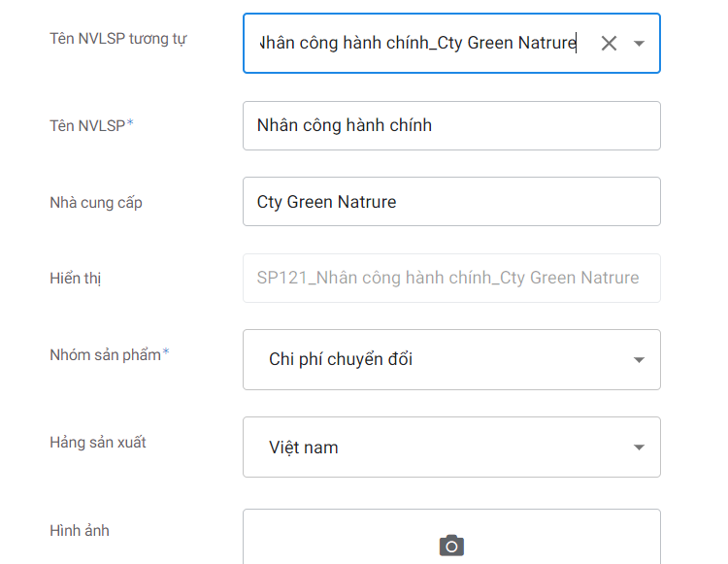The image size is (728, 564).
Task: Focus the Tên NVLSP text field
Action: pos(451,125)
